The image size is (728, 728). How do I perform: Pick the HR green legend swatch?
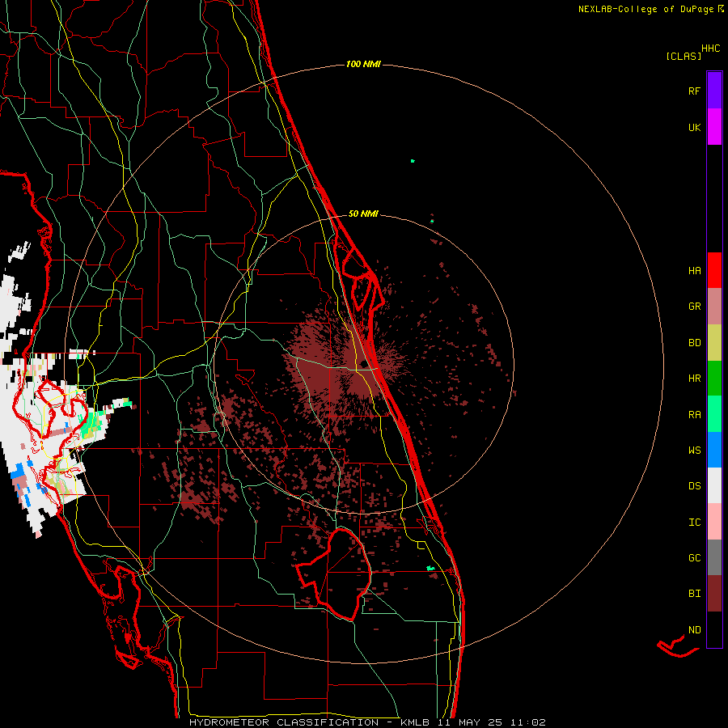(714, 379)
